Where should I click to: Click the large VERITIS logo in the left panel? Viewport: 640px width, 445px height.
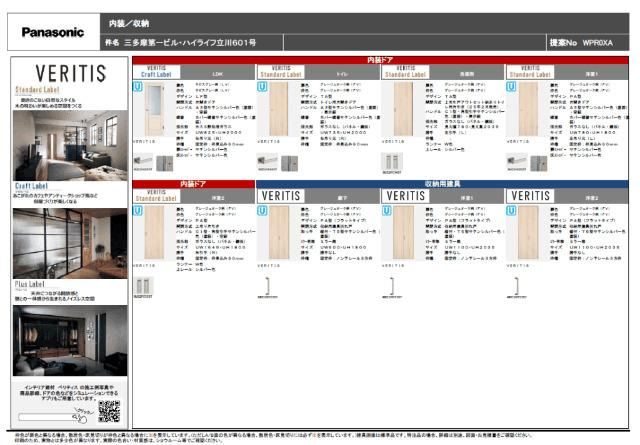pos(71,73)
